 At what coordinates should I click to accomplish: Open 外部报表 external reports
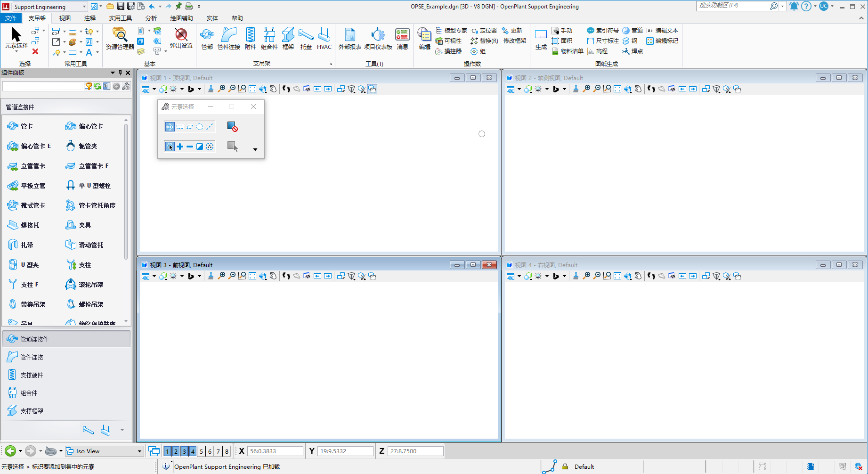click(349, 38)
